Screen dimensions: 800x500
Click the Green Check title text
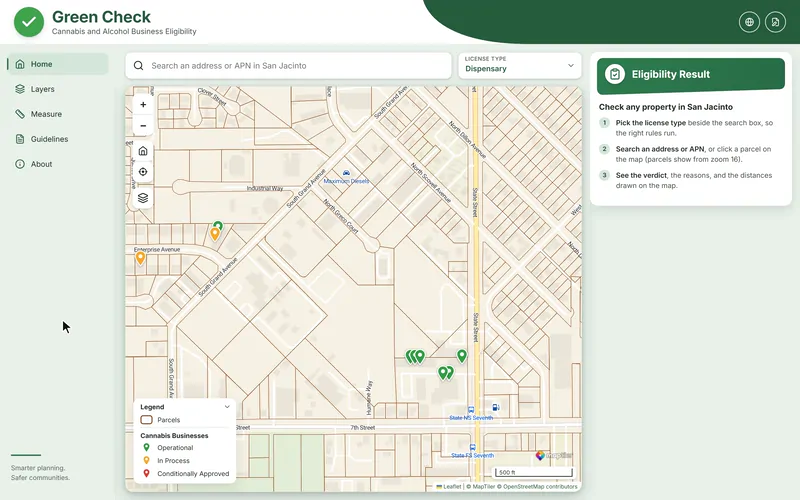coord(101,17)
